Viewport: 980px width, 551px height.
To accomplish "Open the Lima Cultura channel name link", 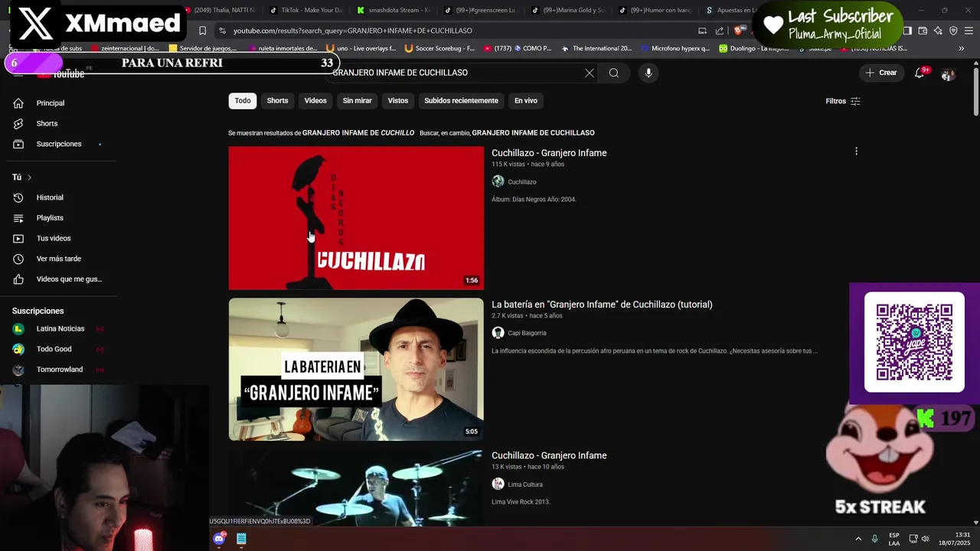I will tap(525, 484).
